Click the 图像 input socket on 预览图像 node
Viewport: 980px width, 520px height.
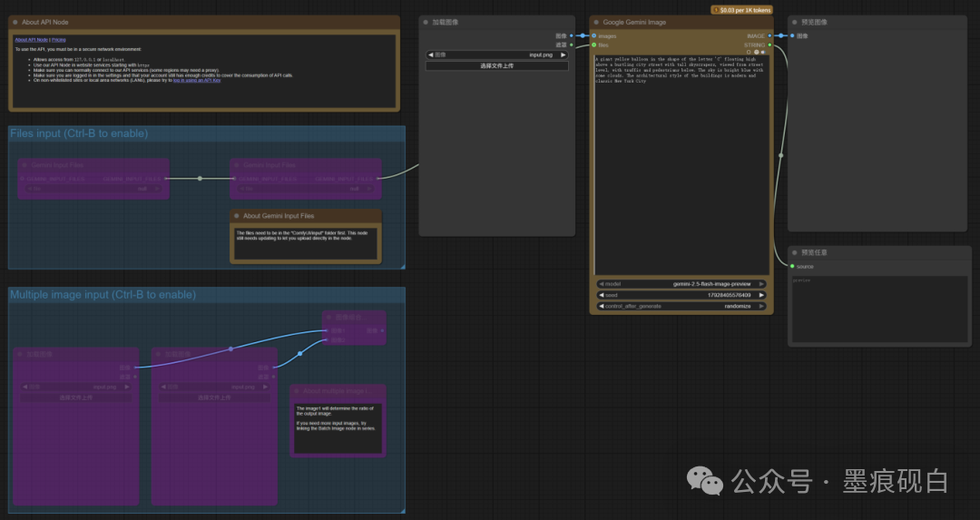coord(792,35)
